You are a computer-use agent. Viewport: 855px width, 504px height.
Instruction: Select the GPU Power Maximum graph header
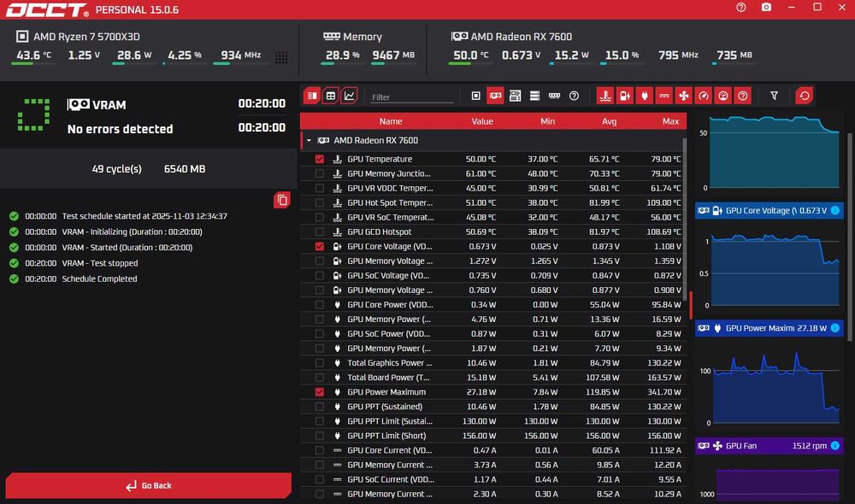point(769,328)
